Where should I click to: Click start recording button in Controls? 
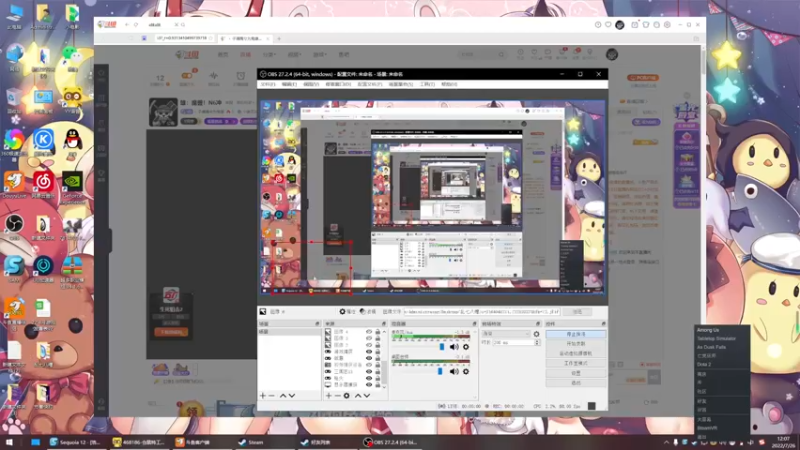[576, 344]
